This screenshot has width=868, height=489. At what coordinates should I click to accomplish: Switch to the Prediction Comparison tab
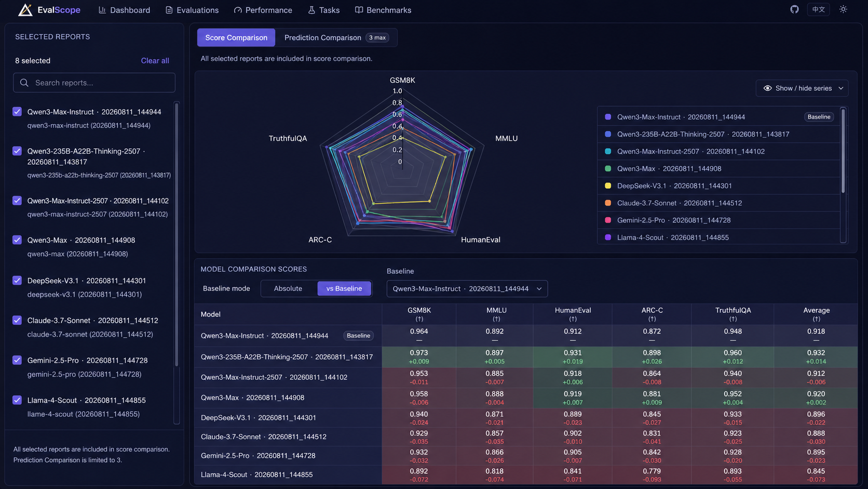336,37
